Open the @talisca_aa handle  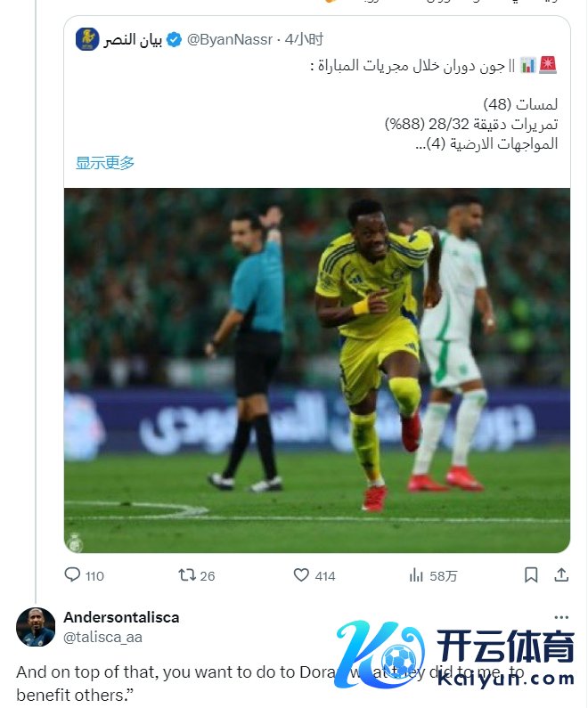click(102, 637)
